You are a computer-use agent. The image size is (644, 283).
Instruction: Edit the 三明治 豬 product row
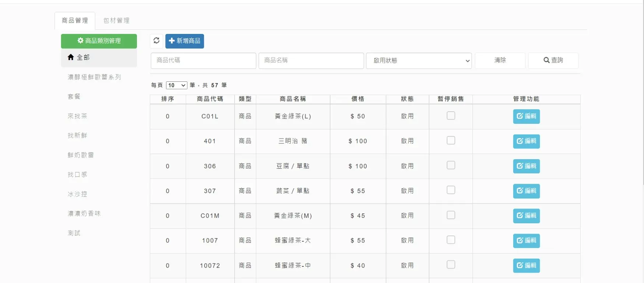[526, 141]
